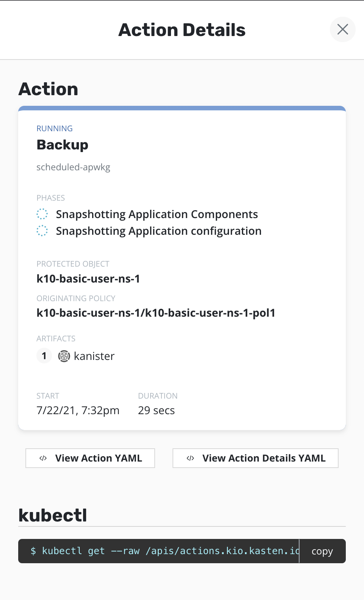Click the kanister artifact label

click(x=94, y=356)
